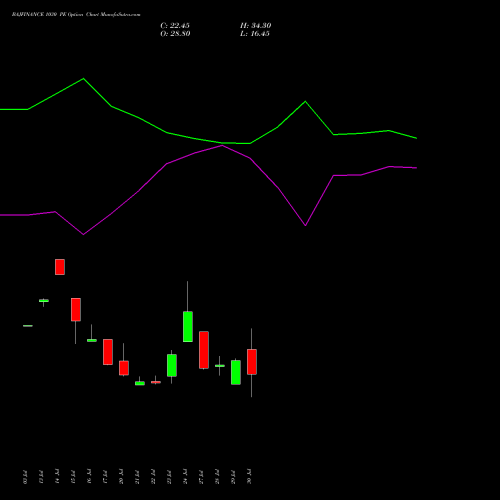Click the 29 Jul date label
Viewport: 500px width, 500px height.
click(233, 477)
